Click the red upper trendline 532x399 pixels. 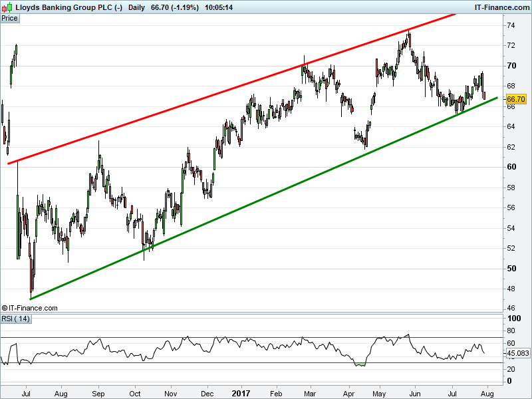click(x=232, y=89)
